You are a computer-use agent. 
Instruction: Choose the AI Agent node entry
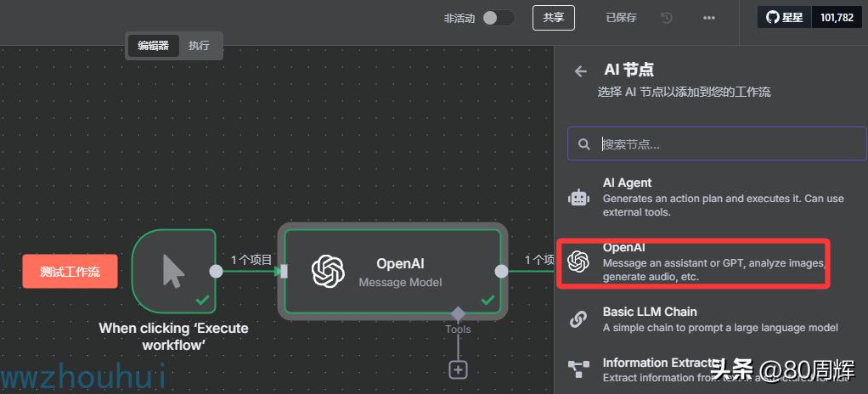coord(717,197)
